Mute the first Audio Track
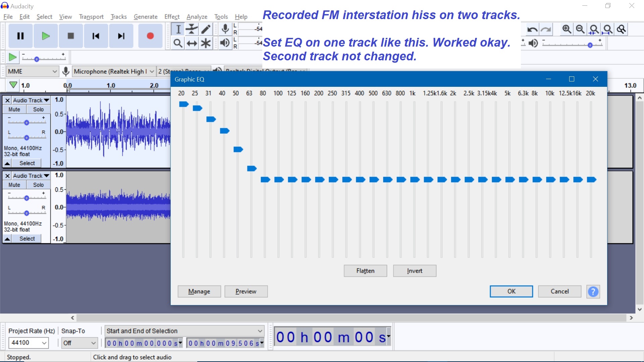Viewport: 644px width, 362px height. pyautogui.click(x=14, y=109)
